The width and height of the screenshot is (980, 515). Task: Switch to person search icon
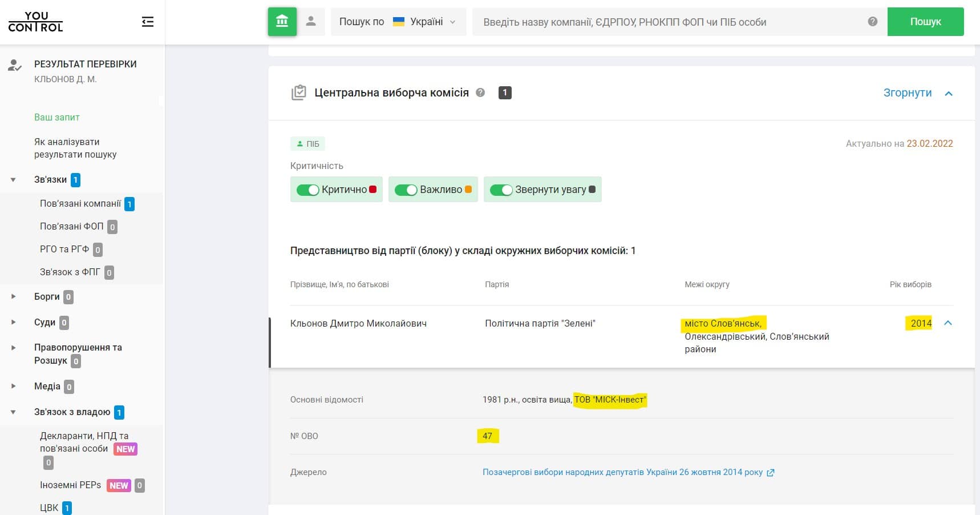tap(311, 22)
